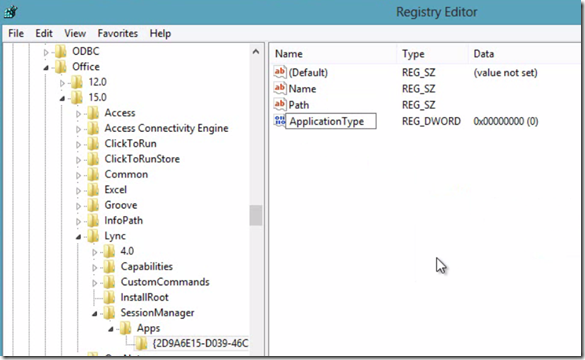Click the Lync folder icon
The image size is (585, 360).
pyautogui.click(x=93, y=236)
